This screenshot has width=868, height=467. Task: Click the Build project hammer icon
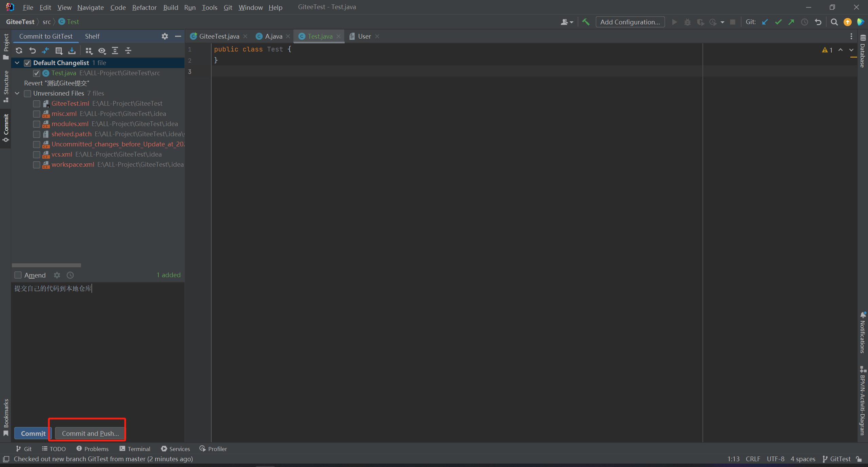[x=586, y=22]
